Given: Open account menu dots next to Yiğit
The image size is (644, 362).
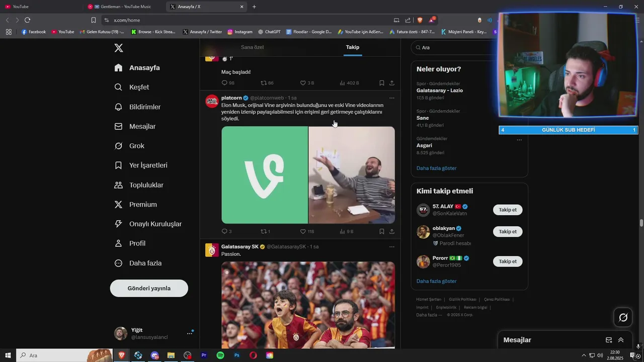Looking at the screenshot, I should 190,333.
